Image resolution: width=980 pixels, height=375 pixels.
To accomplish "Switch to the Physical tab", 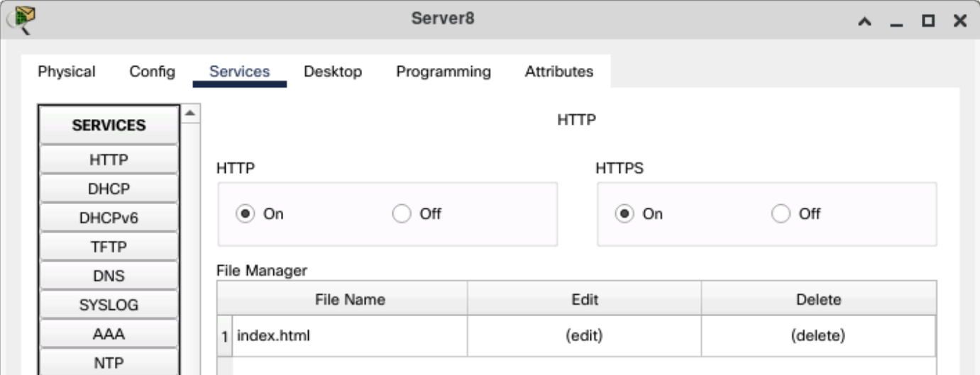I will (66, 72).
